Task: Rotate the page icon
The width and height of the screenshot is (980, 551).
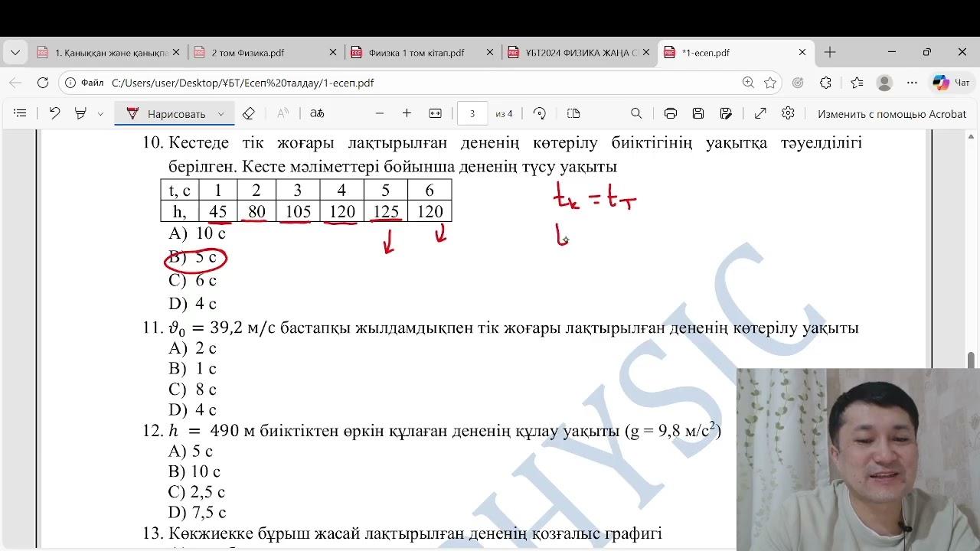Action: coord(540,113)
